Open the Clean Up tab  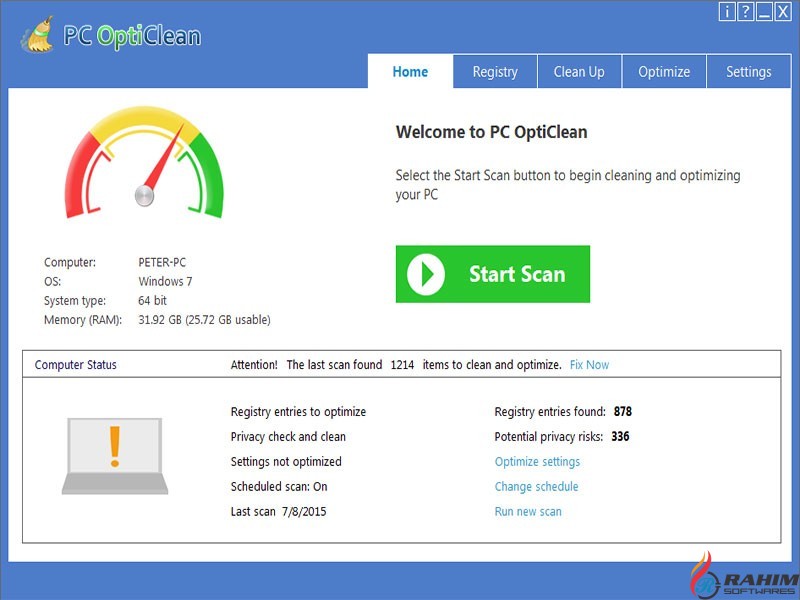[x=579, y=71]
